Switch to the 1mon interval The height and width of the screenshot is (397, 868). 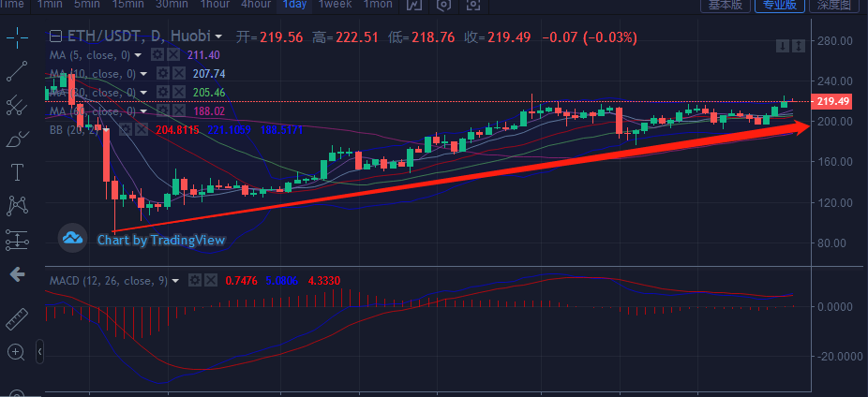pos(378,5)
